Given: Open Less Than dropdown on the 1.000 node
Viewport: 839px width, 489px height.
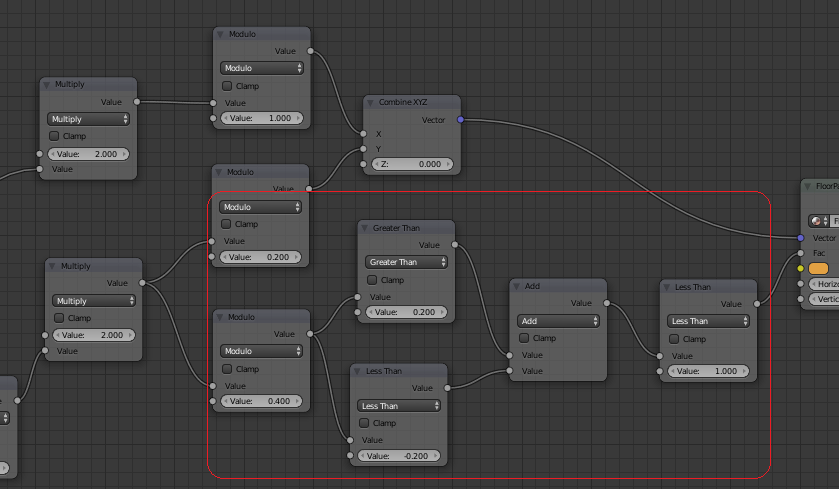Looking at the screenshot, I should tap(708, 321).
